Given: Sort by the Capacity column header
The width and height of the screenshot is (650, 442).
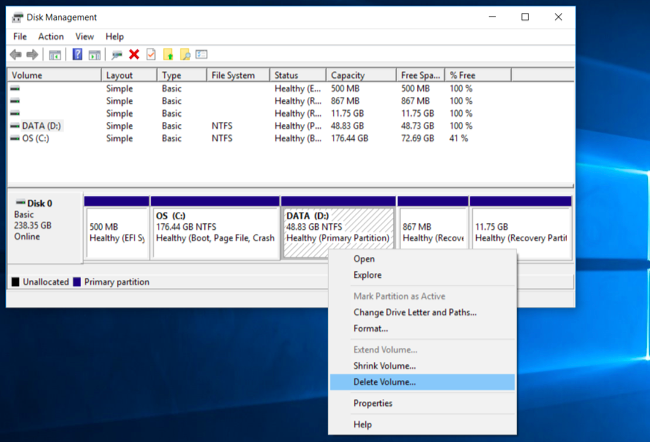Looking at the screenshot, I should [348, 75].
